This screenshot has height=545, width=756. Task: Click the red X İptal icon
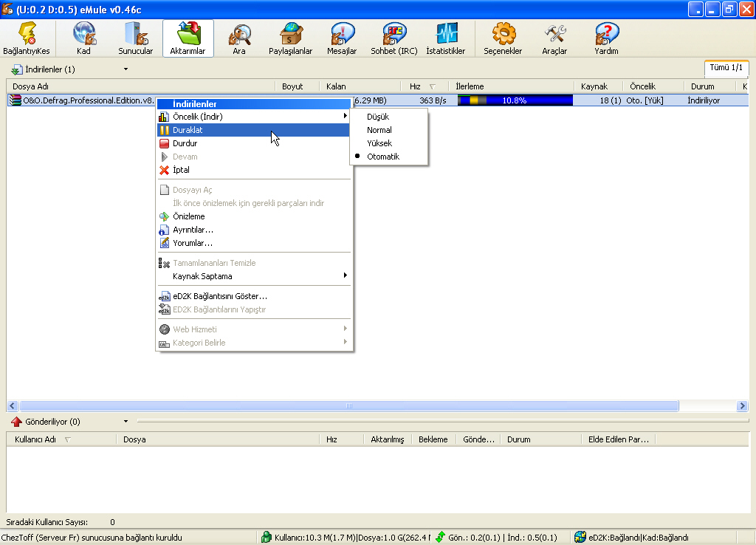coord(165,170)
